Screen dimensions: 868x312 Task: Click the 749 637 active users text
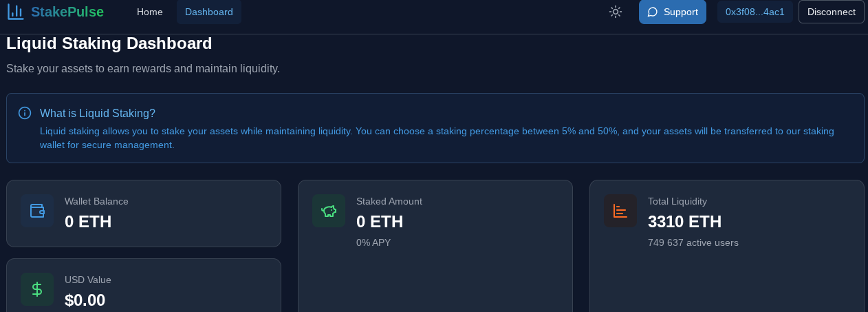click(x=693, y=242)
